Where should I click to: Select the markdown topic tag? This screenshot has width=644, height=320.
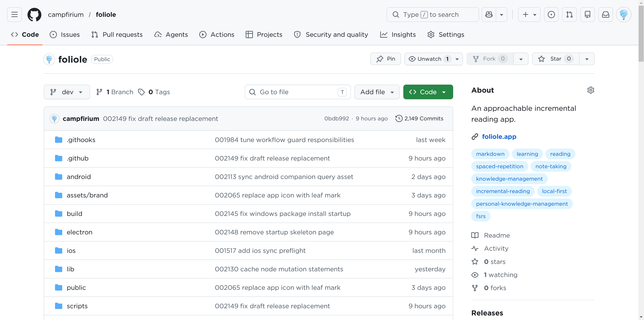point(490,154)
